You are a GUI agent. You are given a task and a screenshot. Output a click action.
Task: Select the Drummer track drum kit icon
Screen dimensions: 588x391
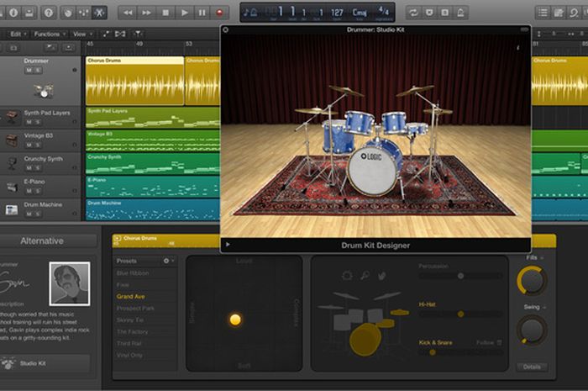click(44, 91)
